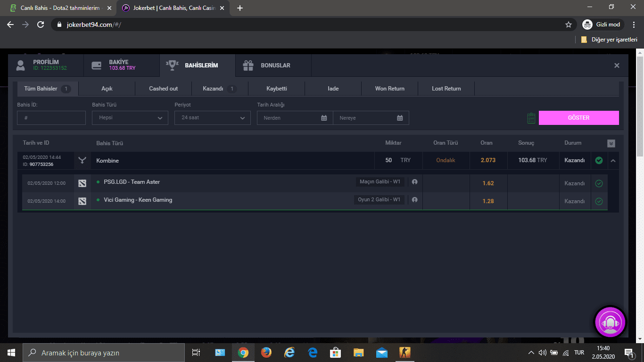644x362 pixels.
Task: Select the Lost Return filter tab
Action: tap(446, 89)
